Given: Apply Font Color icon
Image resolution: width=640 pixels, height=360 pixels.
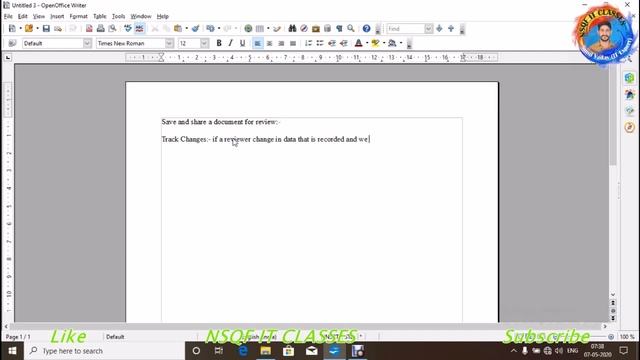Looking at the screenshot, I should click(x=358, y=43).
